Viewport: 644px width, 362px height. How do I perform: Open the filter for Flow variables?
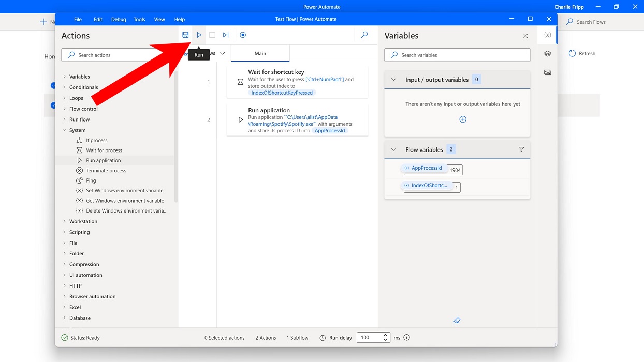pos(521,149)
